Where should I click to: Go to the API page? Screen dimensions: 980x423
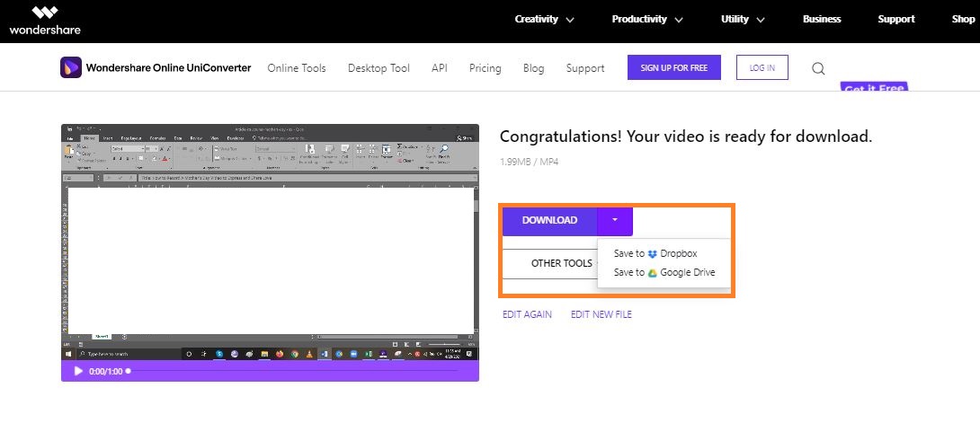440,68
